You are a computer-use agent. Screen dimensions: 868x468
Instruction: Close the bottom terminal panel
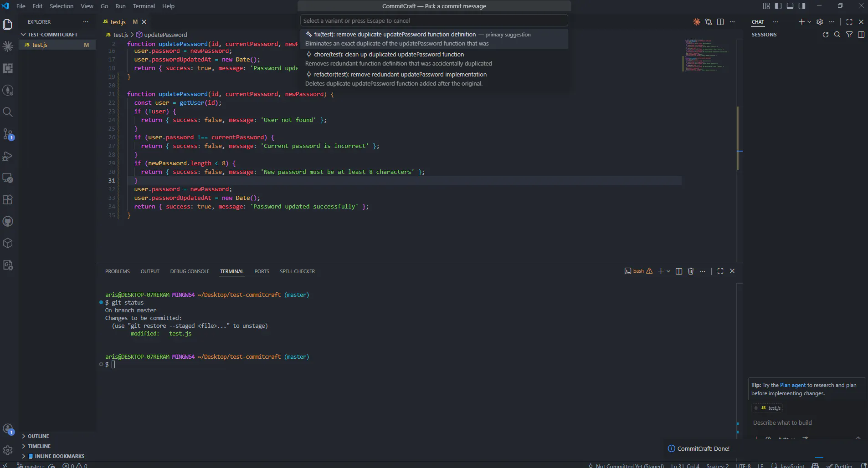pos(732,271)
